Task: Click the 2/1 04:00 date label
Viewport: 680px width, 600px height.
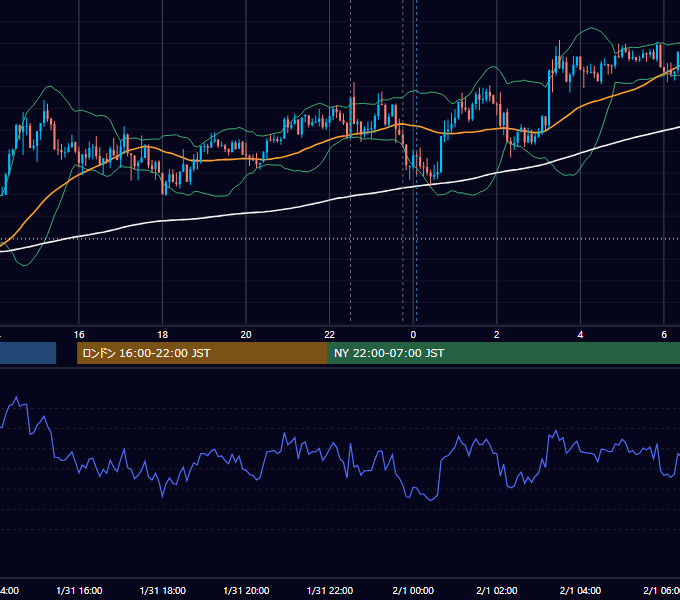Action: [x=580, y=591]
